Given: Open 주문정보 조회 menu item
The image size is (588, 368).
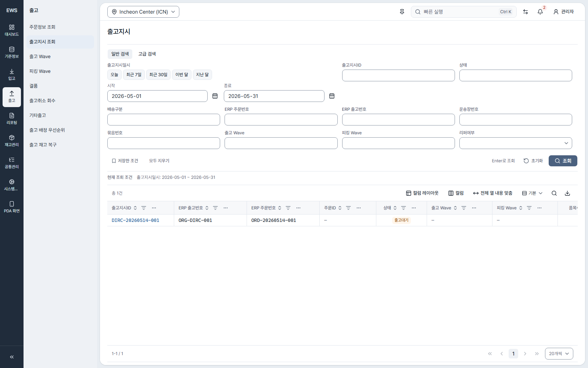Looking at the screenshot, I should click(x=60, y=27).
